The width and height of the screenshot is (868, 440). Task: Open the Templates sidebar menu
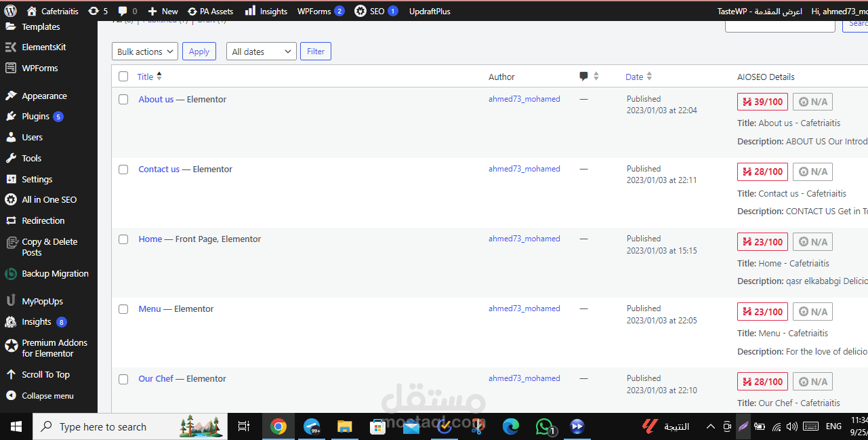(41, 26)
